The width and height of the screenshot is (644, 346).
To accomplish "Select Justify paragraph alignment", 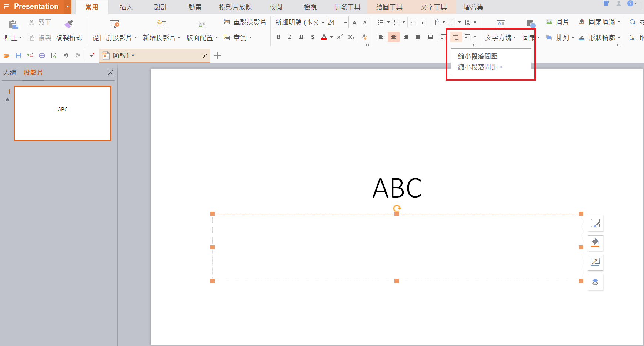I will [x=418, y=37].
